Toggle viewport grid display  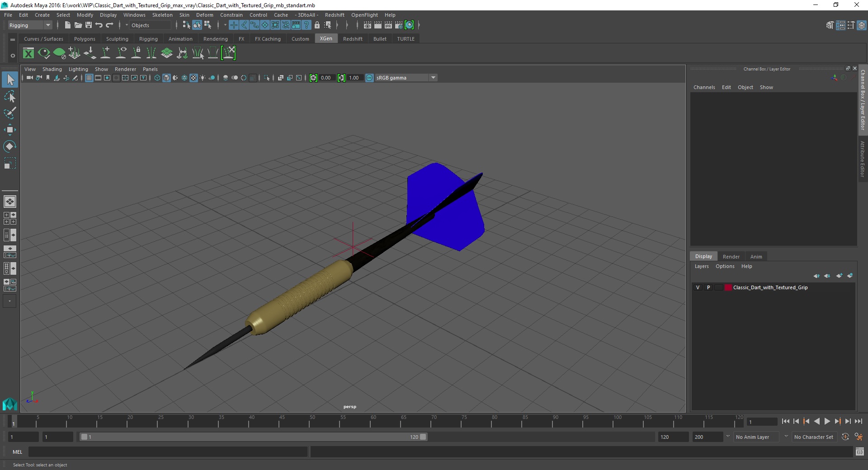tap(89, 78)
